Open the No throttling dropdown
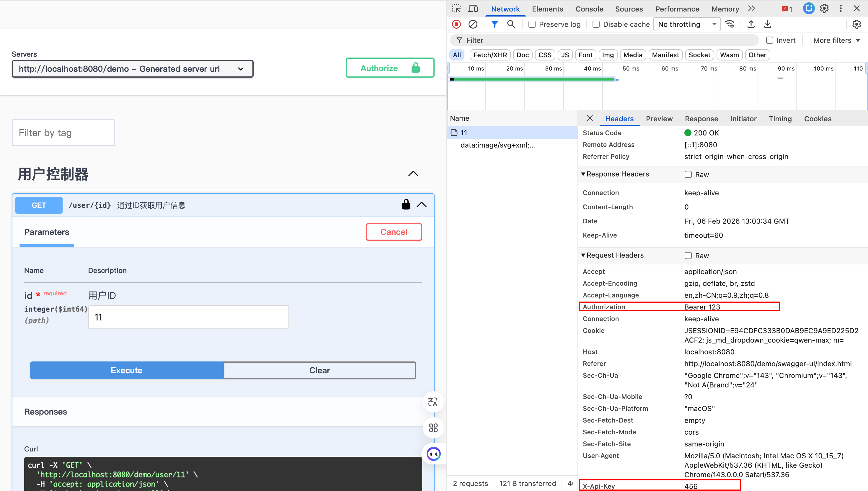The image size is (868, 491). click(x=687, y=24)
